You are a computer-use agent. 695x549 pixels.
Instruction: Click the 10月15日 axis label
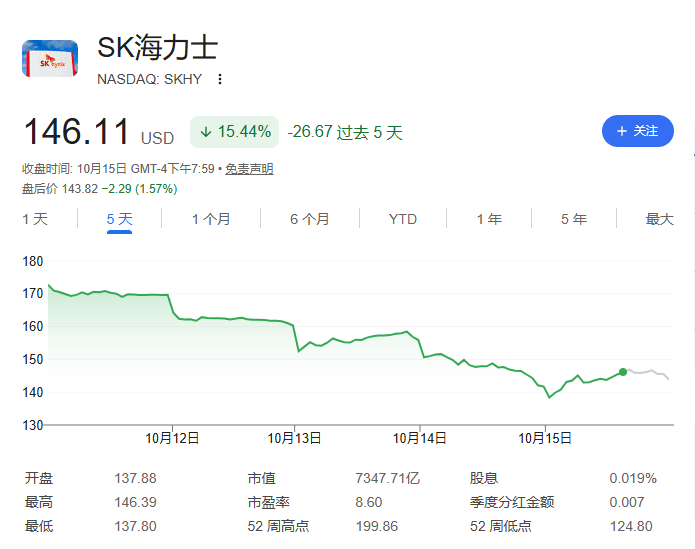click(x=545, y=438)
